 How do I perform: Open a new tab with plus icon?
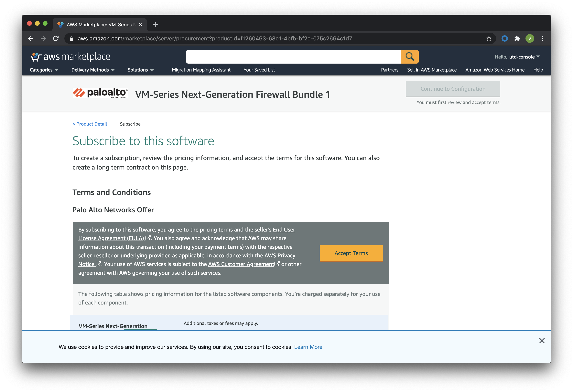coord(155,25)
